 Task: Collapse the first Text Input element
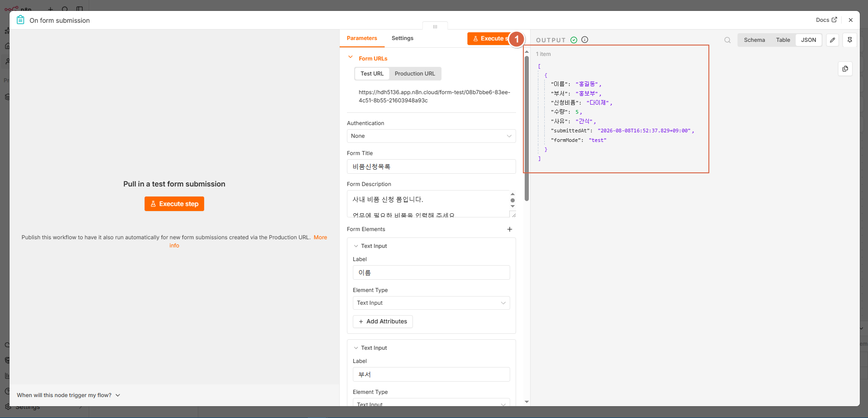[x=356, y=246]
